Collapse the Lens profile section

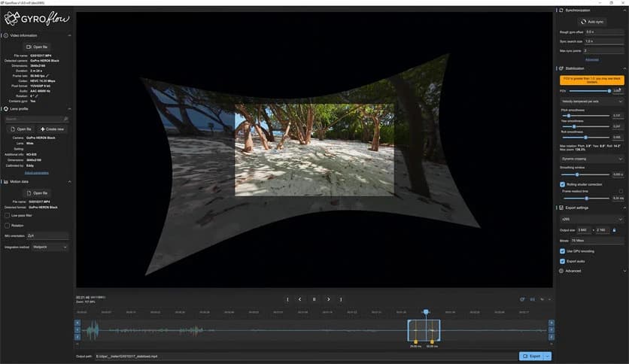click(x=69, y=108)
